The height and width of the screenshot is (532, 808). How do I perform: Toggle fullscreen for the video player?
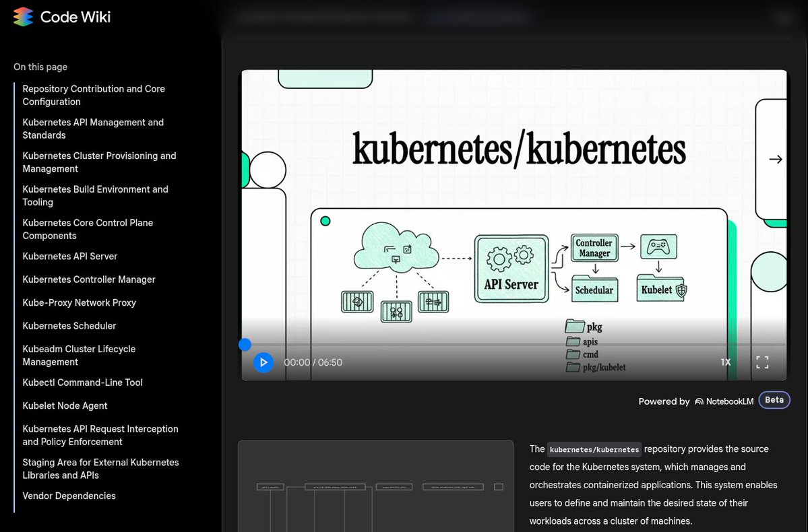click(762, 362)
